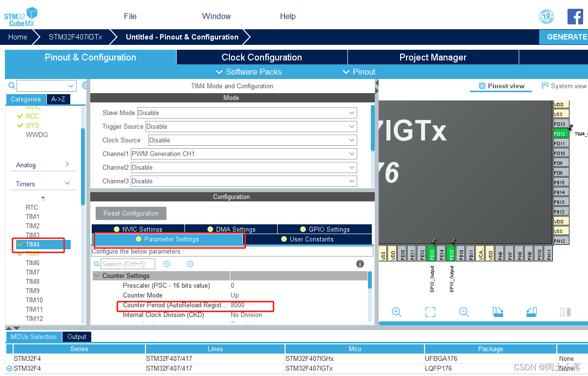The height and width of the screenshot is (376, 588).
Task: Open the Window menu
Action: (217, 16)
